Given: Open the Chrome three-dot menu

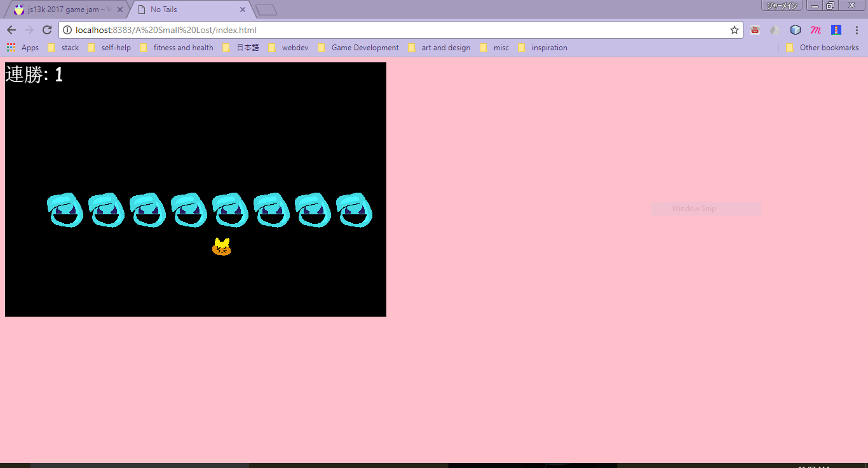Looking at the screenshot, I should pyautogui.click(x=857, y=30).
